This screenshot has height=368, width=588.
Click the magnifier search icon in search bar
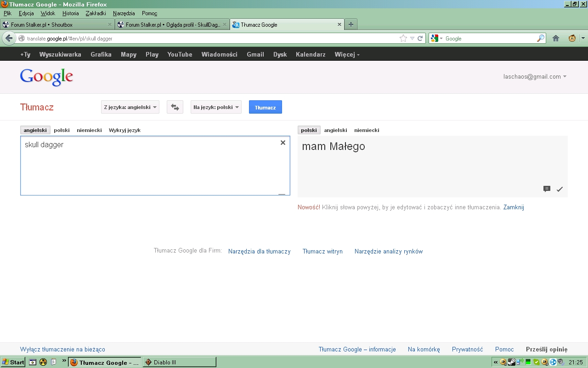[x=541, y=39]
